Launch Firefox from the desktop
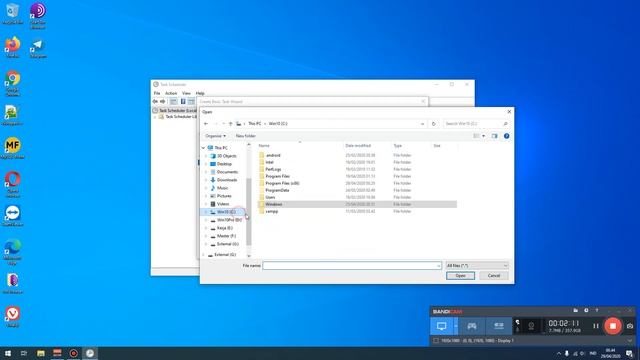Viewport: 640px width, 360px height. click(13, 47)
